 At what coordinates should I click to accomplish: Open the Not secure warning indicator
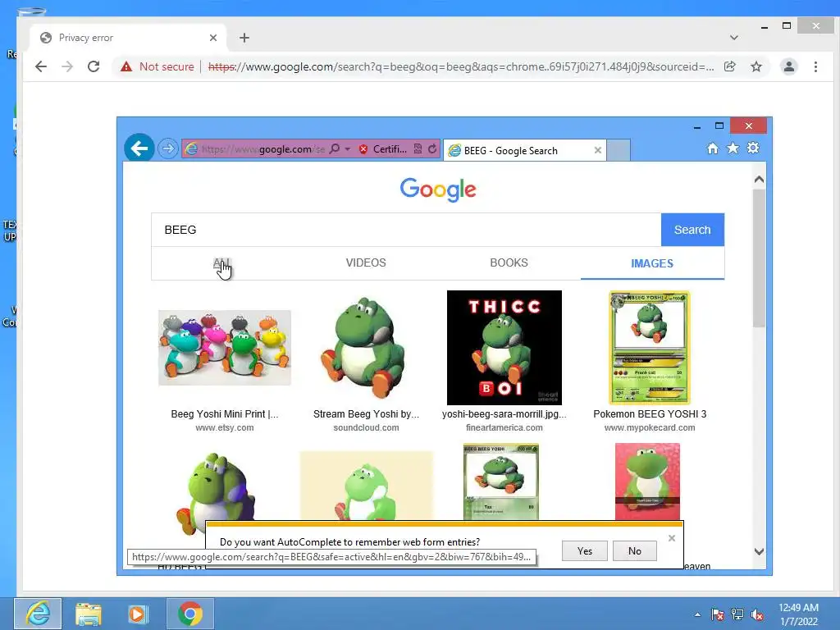[x=157, y=66]
